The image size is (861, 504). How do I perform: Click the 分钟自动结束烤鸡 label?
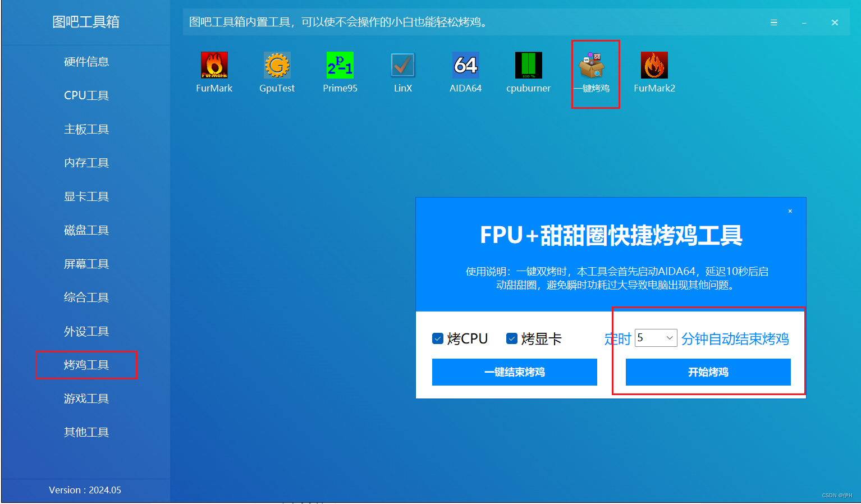pos(735,338)
